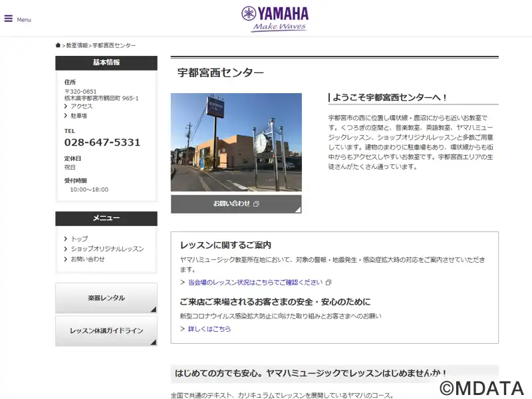Screen dimensions: 532x399
Task: Select ショップオリジナルレッスン in sidebar menu
Action: click(x=107, y=249)
